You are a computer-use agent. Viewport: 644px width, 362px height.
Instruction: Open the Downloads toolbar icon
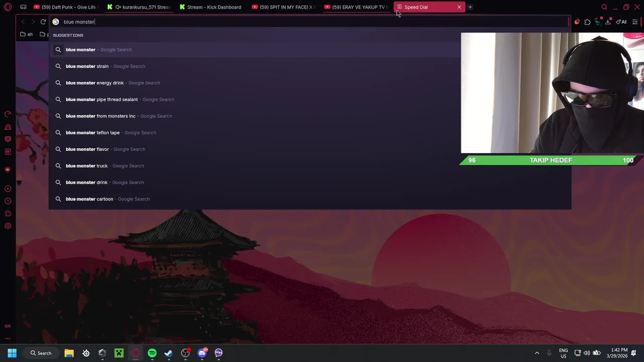(608, 22)
